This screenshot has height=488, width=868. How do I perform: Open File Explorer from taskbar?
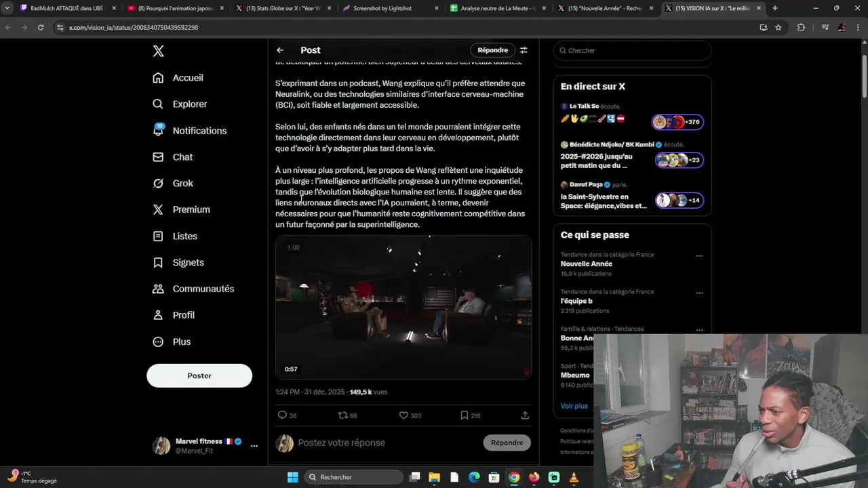tap(435, 477)
